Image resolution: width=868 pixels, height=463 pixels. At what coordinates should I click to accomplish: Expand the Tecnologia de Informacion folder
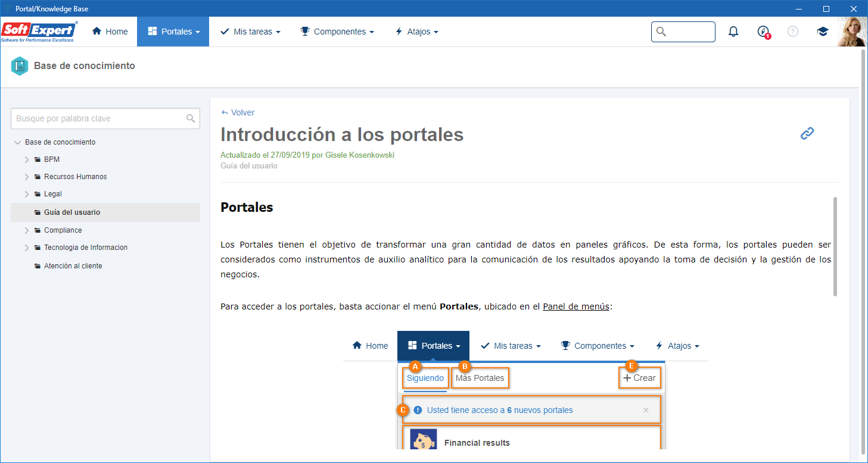coord(27,248)
